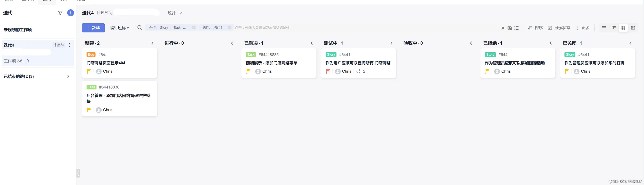644x185 pixels.
Task: Open the 排序 sort options
Action: pyautogui.click(x=536, y=28)
